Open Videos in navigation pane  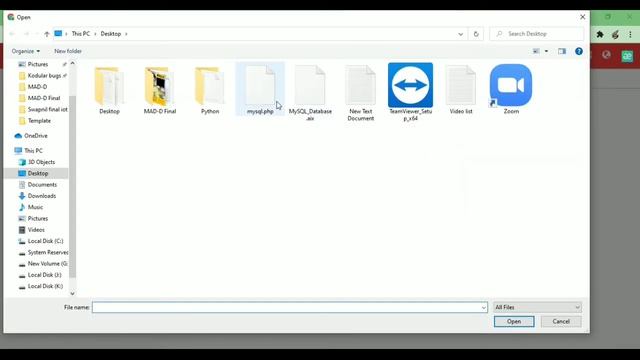tap(36, 230)
